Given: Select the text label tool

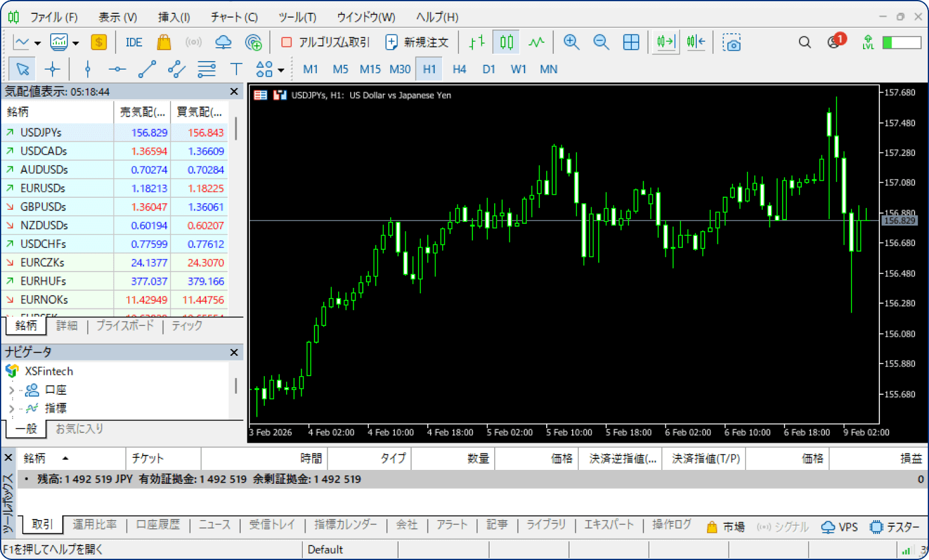Looking at the screenshot, I should (x=236, y=70).
